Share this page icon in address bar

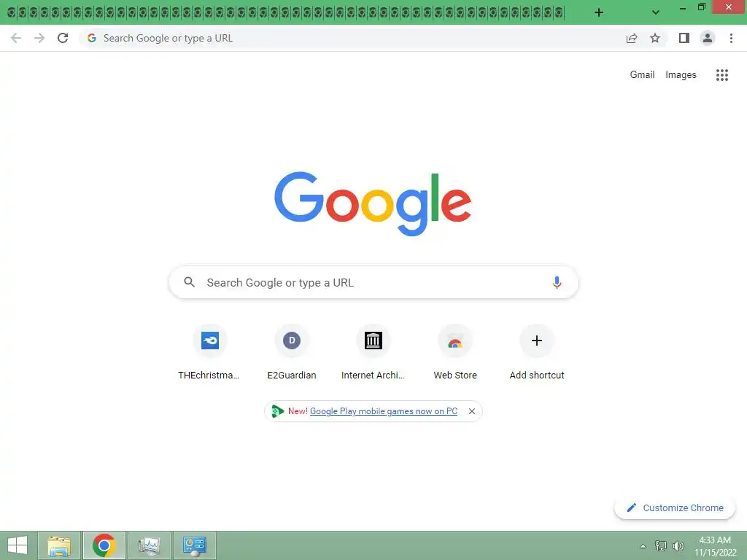tap(632, 38)
